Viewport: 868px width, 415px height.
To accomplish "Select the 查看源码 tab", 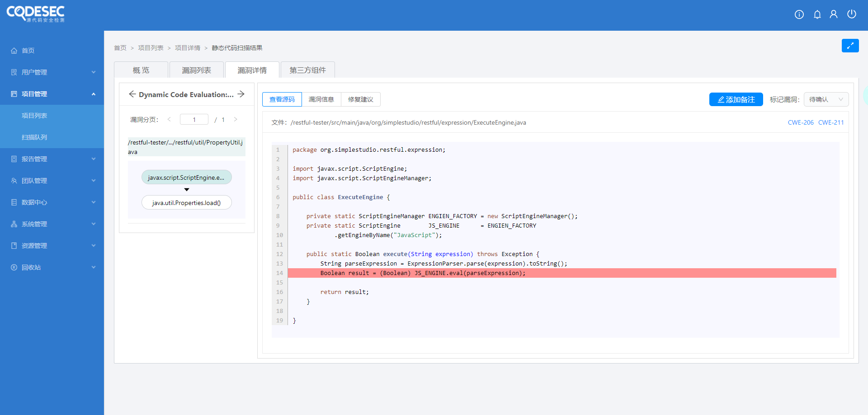I will point(282,99).
